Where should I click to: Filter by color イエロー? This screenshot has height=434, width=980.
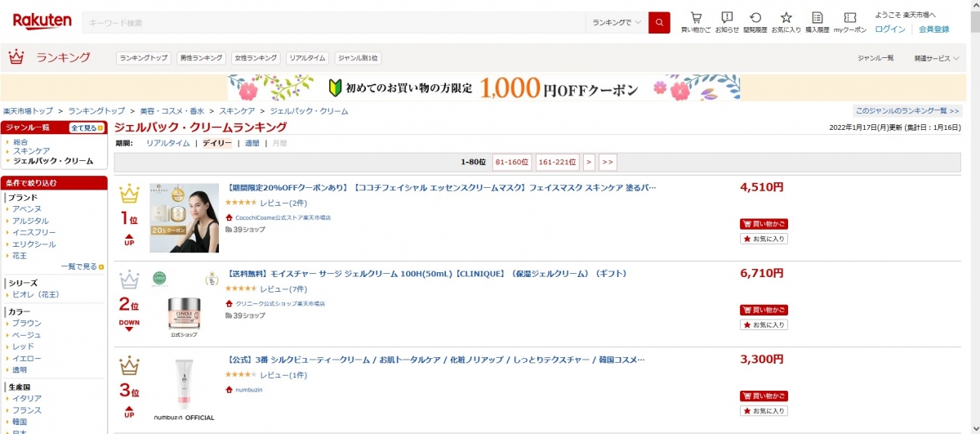[x=26, y=358]
